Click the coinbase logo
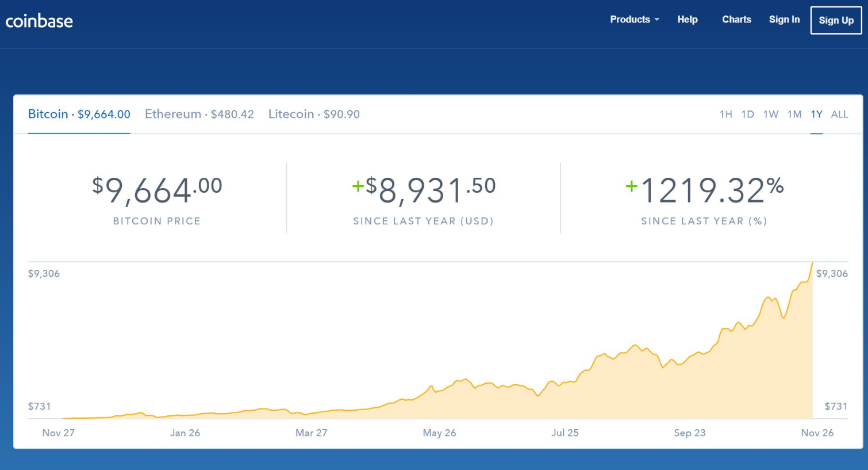This screenshot has height=470, width=868. tap(39, 21)
